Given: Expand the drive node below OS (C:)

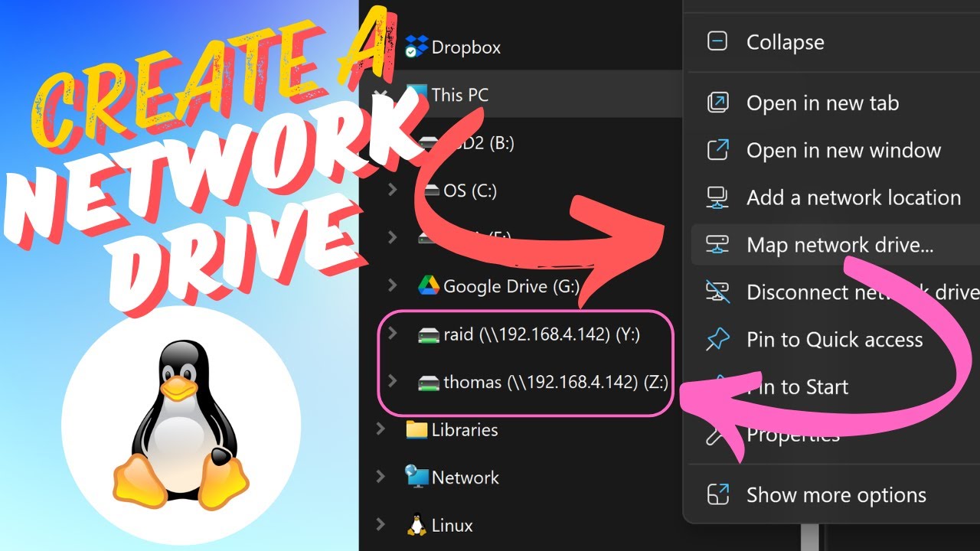Looking at the screenshot, I should pos(392,238).
